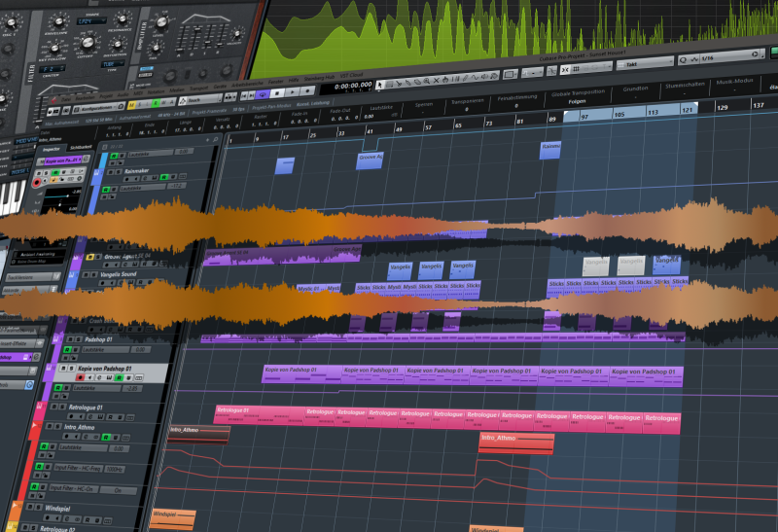Toggle yellow M mute-all button in toolbar

tap(130, 101)
